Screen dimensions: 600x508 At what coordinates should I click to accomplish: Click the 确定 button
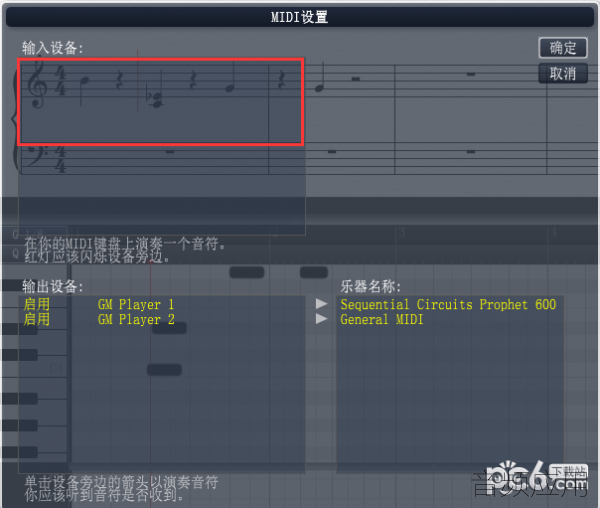(563, 48)
